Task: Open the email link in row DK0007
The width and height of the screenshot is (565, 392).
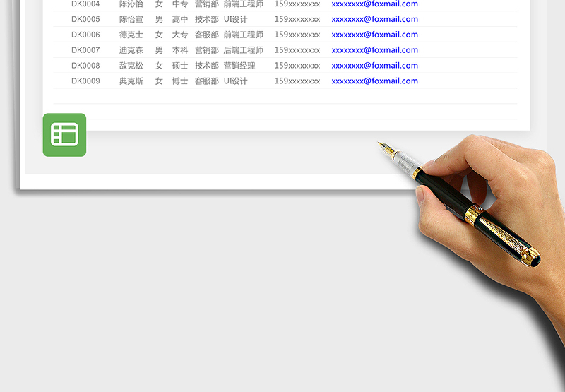Action: [375, 50]
